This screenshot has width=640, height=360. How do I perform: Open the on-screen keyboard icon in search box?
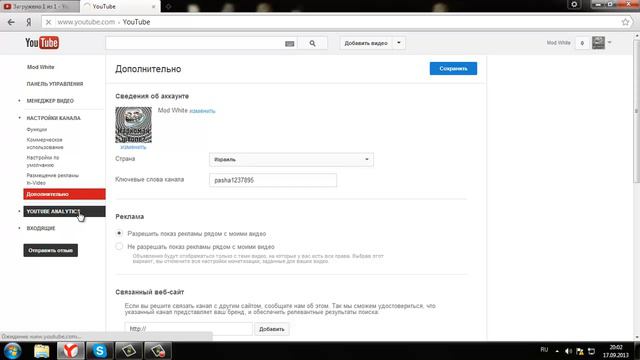289,43
